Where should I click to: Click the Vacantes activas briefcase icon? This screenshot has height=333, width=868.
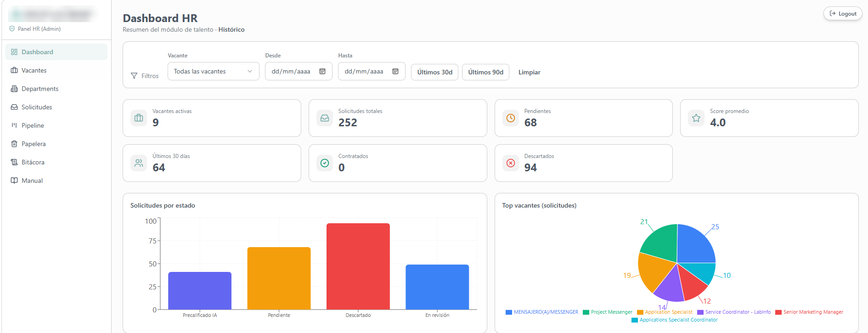click(139, 118)
